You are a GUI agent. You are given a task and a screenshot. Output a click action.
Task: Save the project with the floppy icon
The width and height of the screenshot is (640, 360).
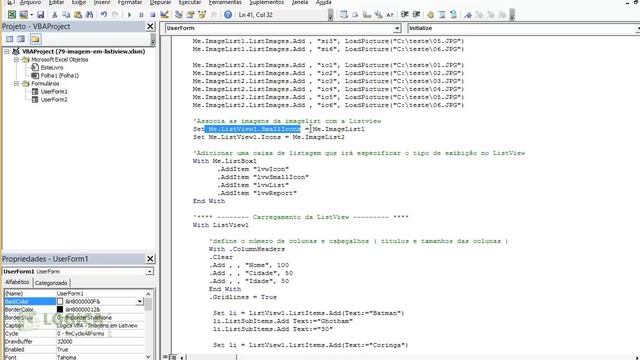pyautogui.click(x=40, y=15)
